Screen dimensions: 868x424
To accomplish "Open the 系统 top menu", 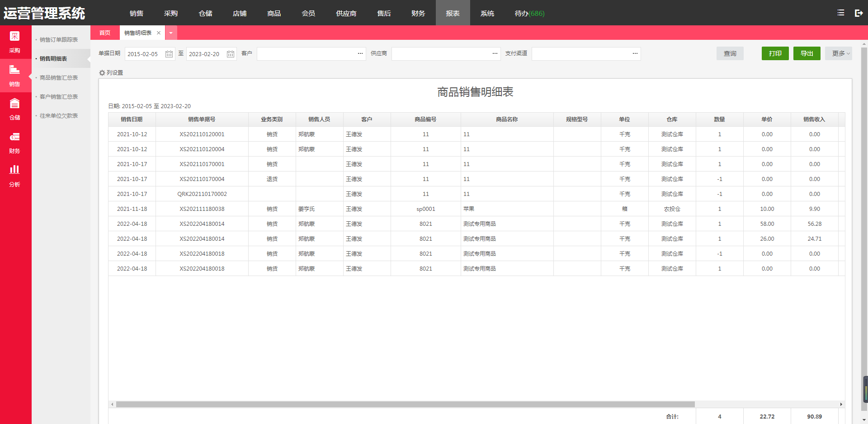I will [x=487, y=13].
